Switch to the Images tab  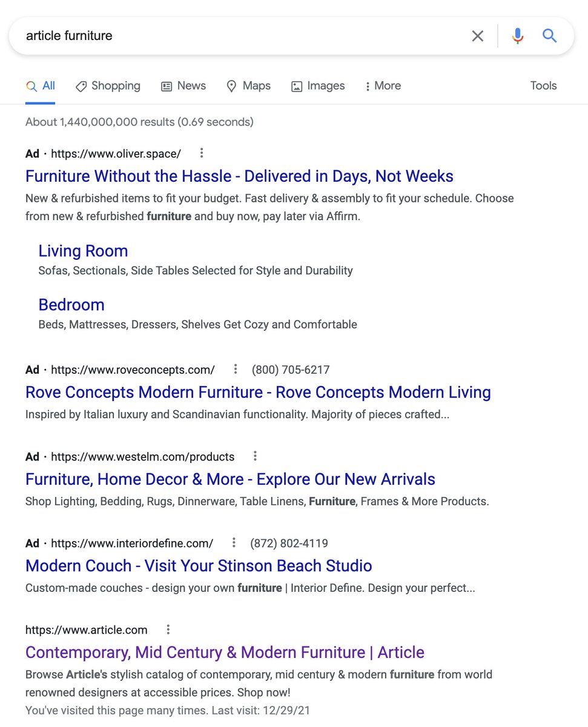point(318,86)
